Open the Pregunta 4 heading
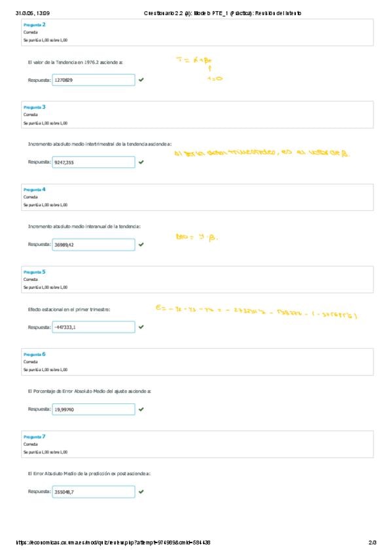The image size is (392, 555). [34, 189]
